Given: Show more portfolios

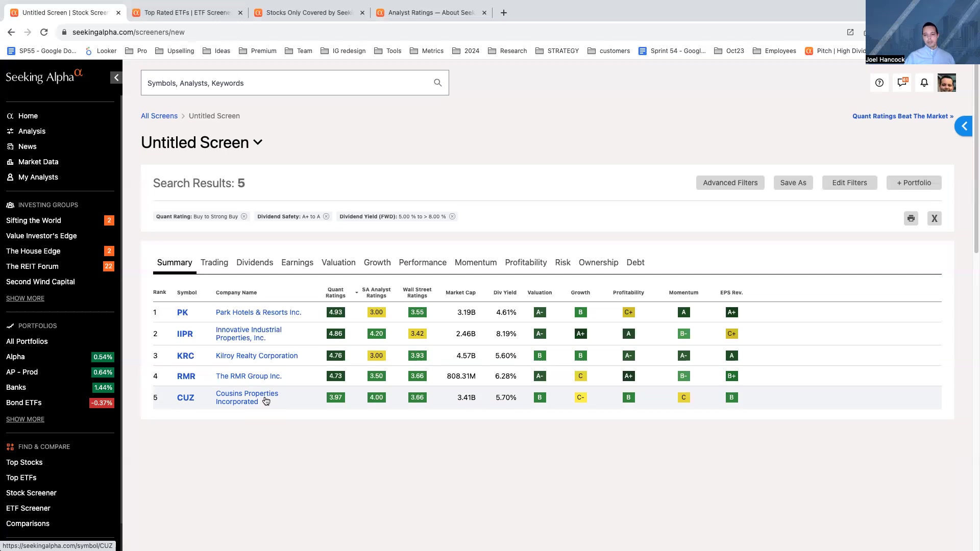Looking at the screenshot, I should (x=25, y=419).
